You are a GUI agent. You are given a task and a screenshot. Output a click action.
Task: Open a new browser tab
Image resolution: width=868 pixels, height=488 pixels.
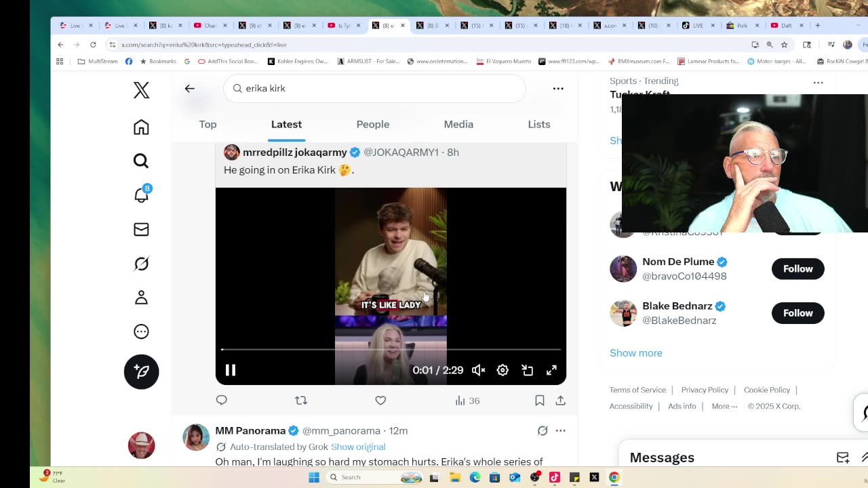(818, 26)
